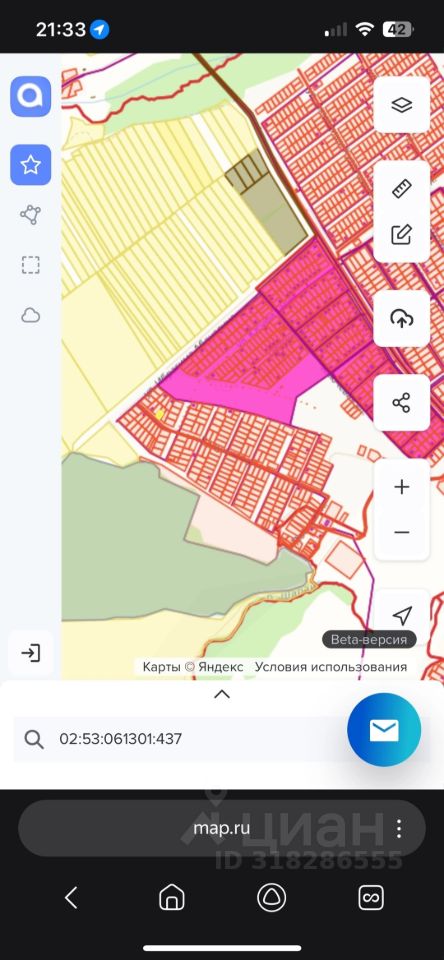
Task: Open the map layers panel
Action: tap(402, 105)
